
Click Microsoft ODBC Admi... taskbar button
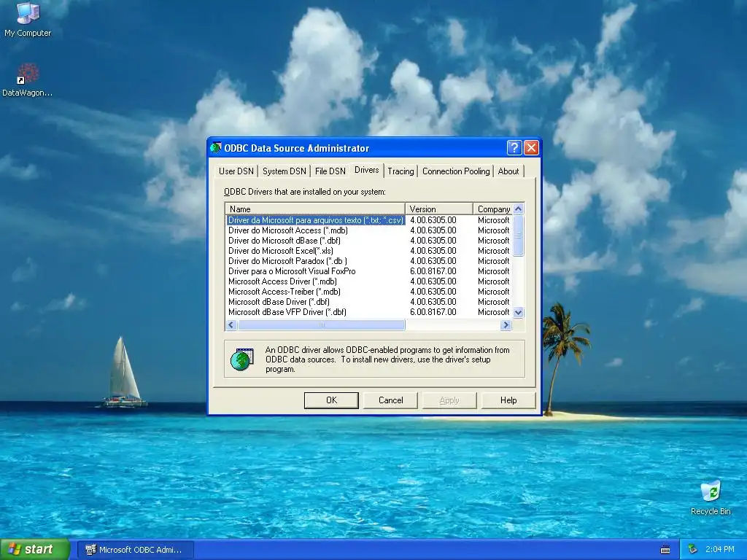tap(135, 550)
